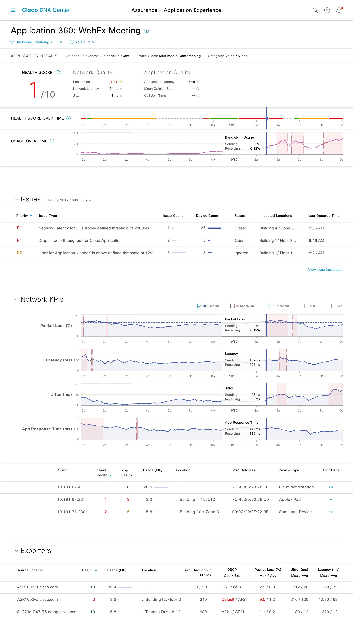Image resolution: width=353 pixels, height=644 pixels.
Task: Open exporter SJC23c-P47-TS.comp.cisco.com
Action: (x=47, y=612)
